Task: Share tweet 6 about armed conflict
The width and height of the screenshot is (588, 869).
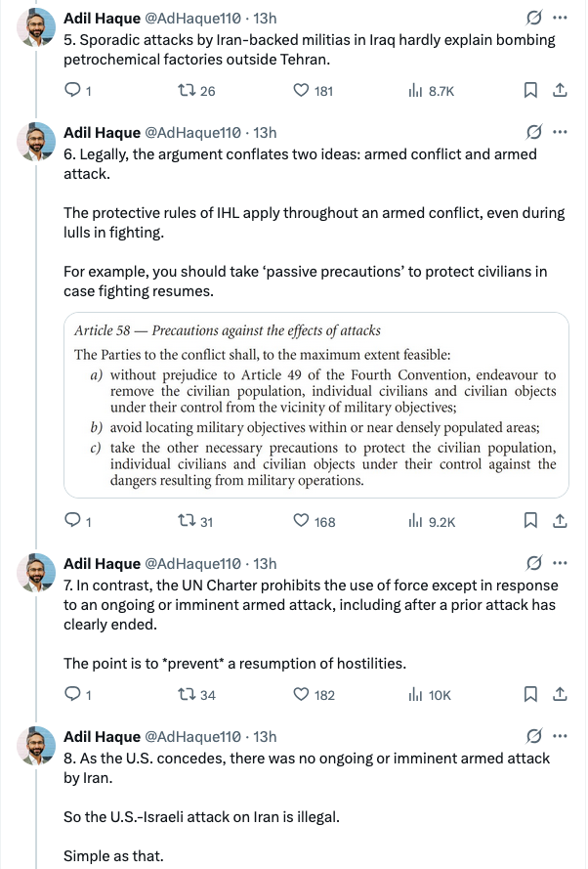Action: click(560, 522)
